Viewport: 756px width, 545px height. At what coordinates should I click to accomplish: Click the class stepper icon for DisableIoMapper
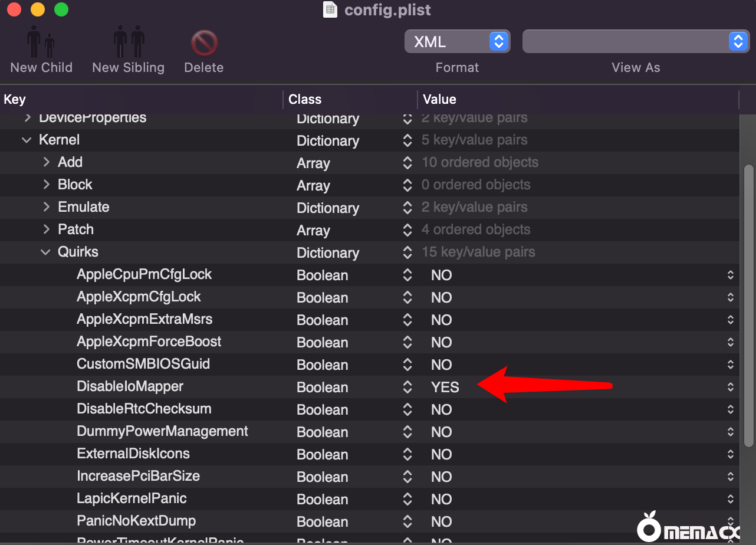point(407,387)
